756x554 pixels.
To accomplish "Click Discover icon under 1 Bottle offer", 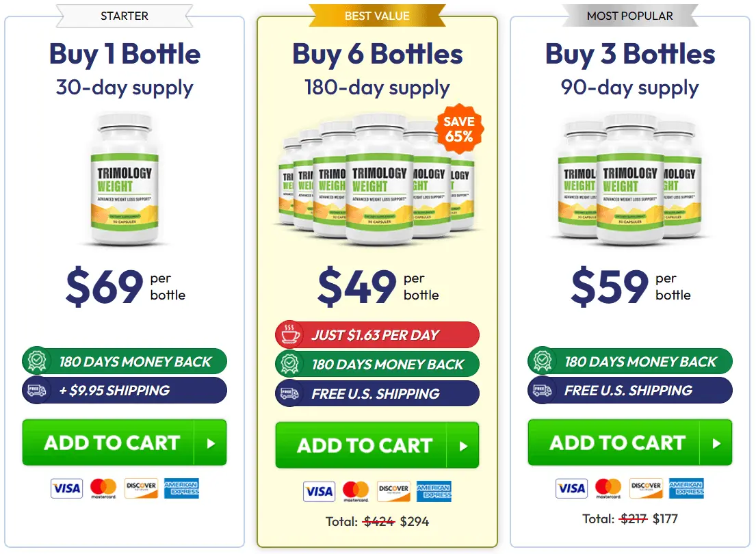I will coord(142,488).
